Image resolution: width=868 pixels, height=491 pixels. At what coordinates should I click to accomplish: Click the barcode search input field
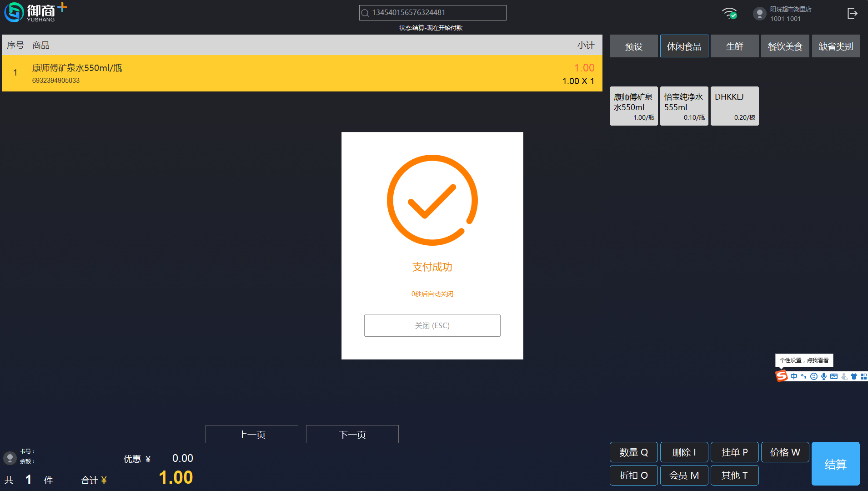pos(432,13)
